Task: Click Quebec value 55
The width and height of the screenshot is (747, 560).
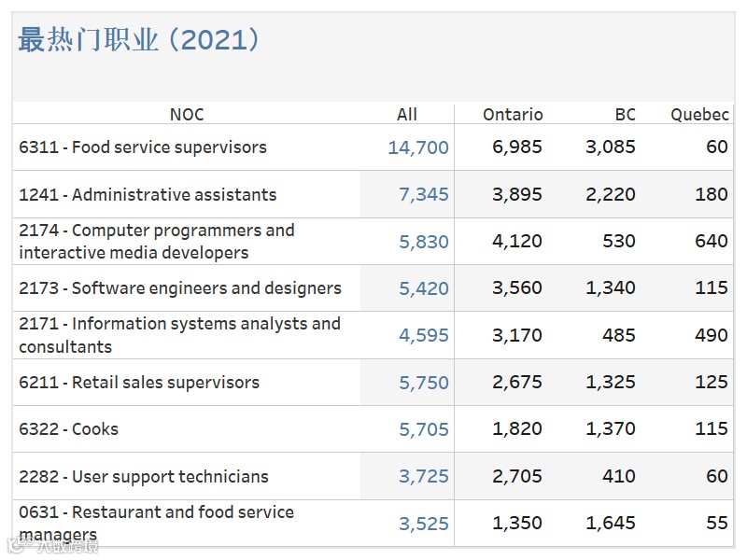Action: [x=717, y=523]
